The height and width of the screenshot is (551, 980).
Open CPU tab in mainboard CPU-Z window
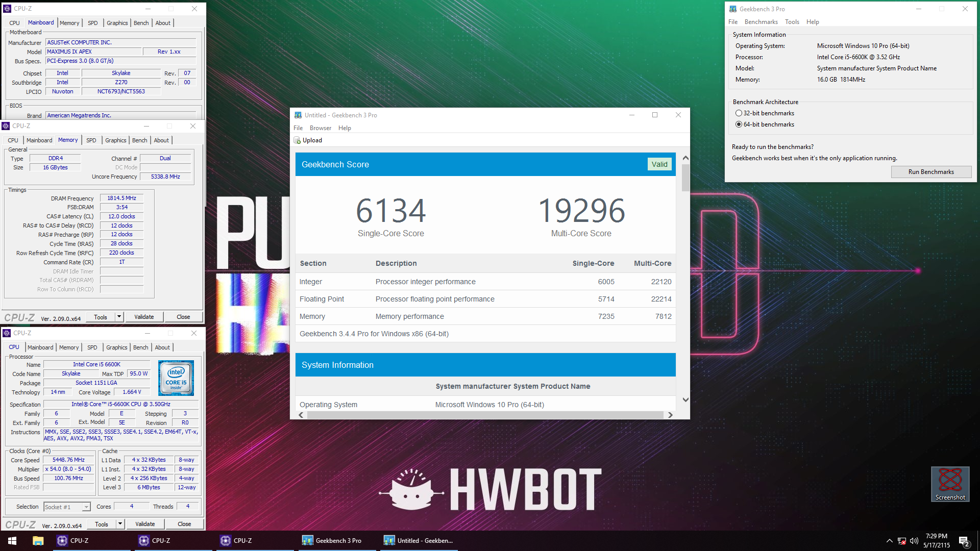click(x=14, y=23)
